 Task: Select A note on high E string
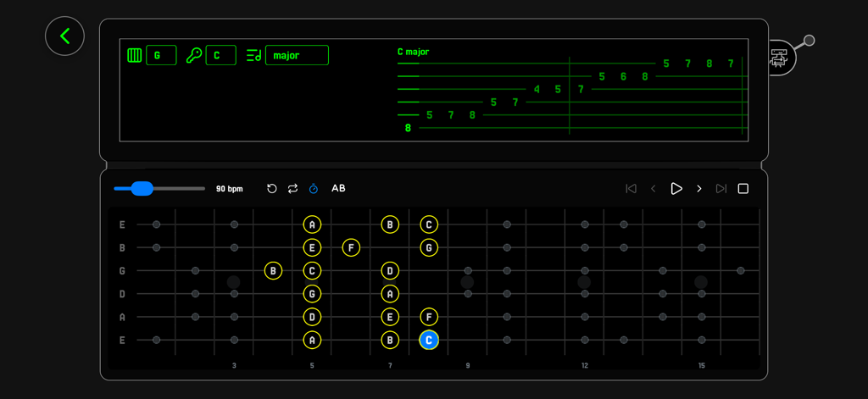(x=312, y=224)
